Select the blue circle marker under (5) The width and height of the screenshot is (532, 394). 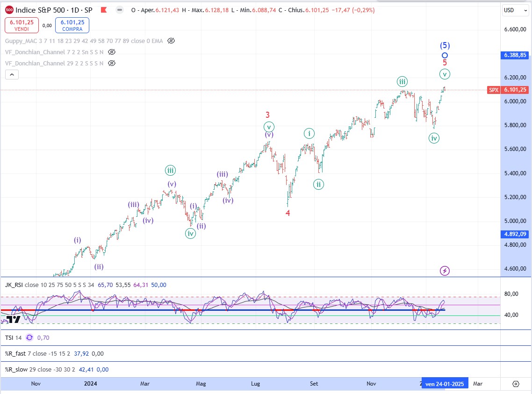[445, 55]
